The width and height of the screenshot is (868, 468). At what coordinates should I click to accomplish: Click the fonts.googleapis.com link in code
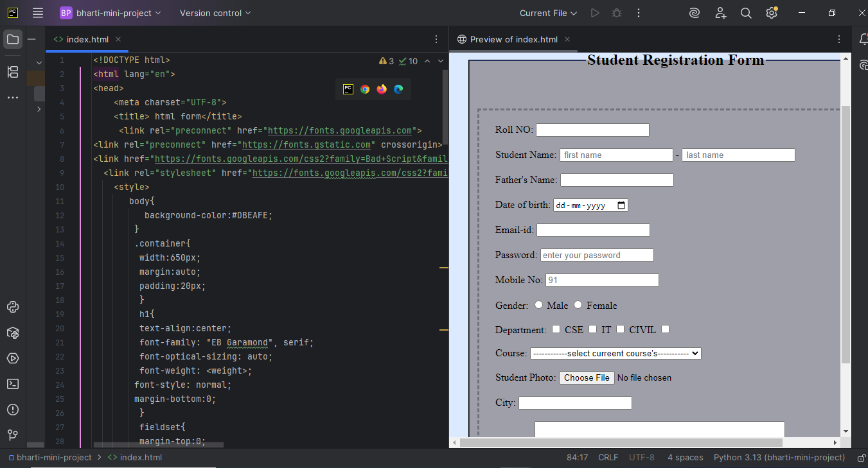coord(341,130)
